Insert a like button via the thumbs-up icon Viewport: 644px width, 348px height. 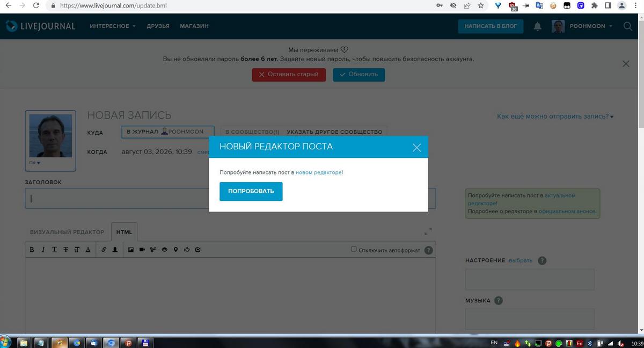pos(187,250)
